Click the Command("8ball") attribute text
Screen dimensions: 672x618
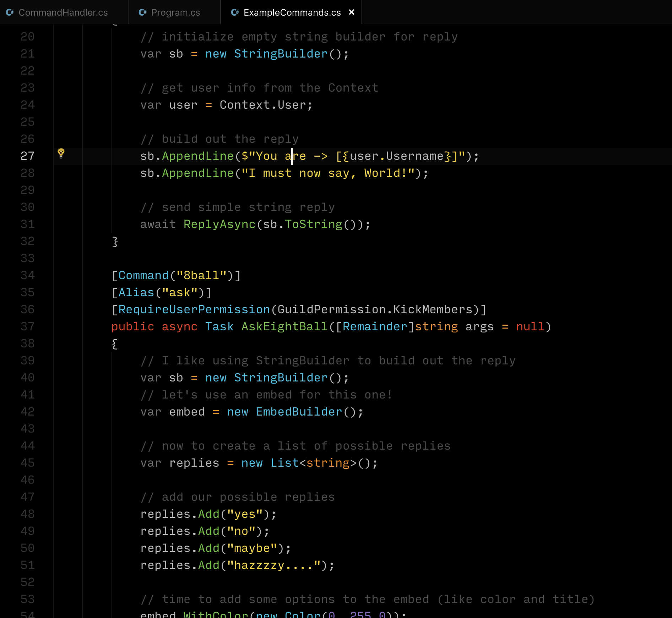click(x=176, y=275)
